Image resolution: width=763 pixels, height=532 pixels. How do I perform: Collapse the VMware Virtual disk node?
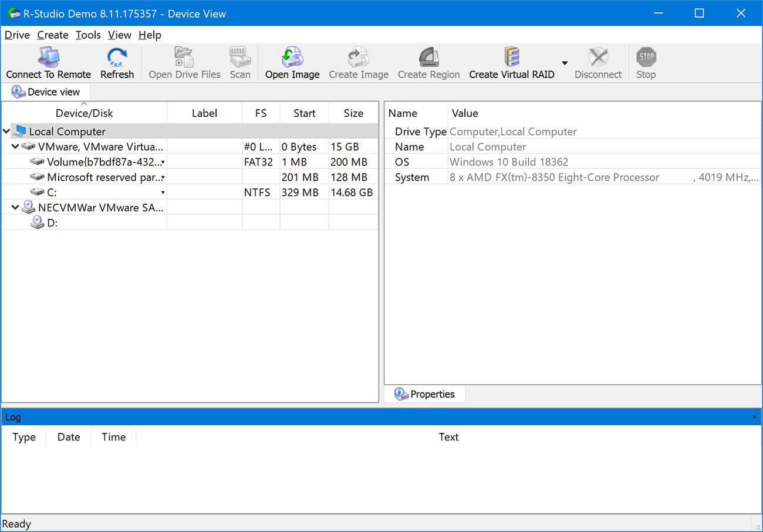pyautogui.click(x=15, y=146)
